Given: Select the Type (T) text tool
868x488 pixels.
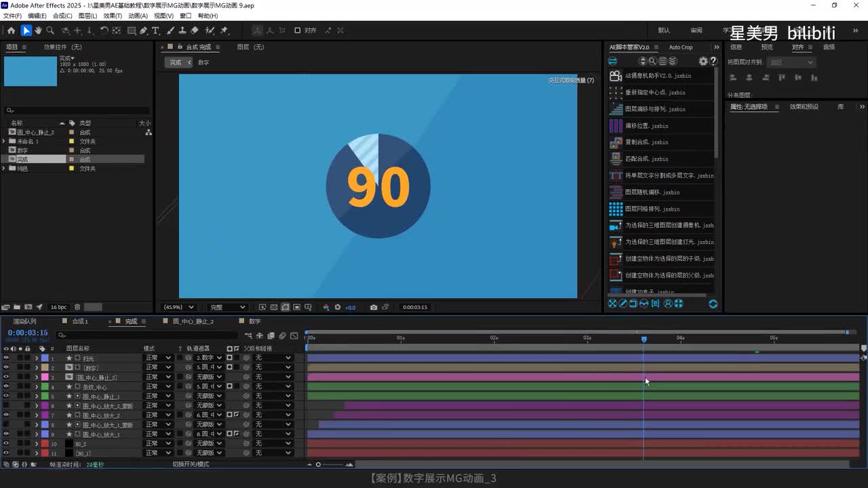Looking at the screenshot, I should [x=155, y=30].
